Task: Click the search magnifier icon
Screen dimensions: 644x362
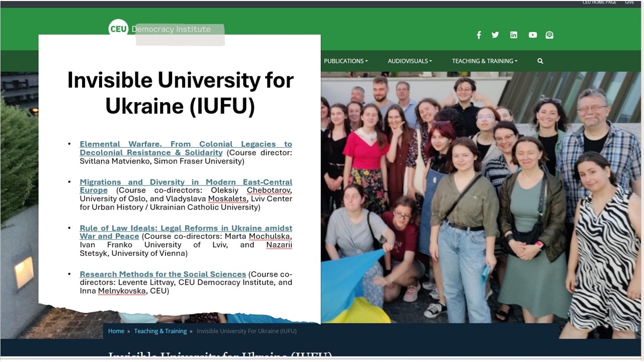Action: (540, 61)
